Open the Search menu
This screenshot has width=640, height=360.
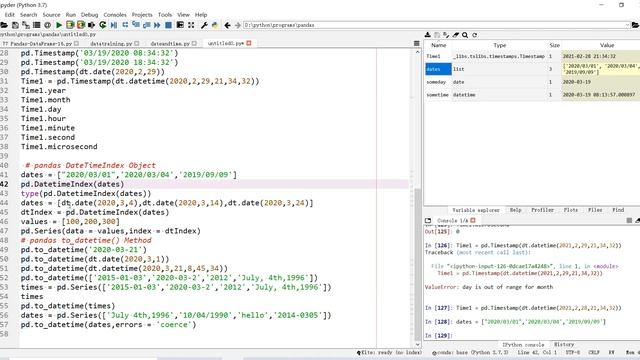(29, 15)
